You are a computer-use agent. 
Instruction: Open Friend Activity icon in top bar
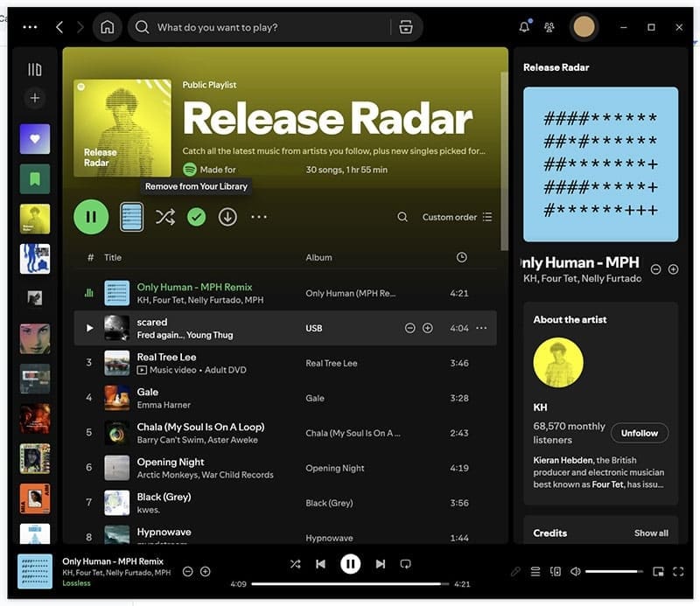(549, 27)
